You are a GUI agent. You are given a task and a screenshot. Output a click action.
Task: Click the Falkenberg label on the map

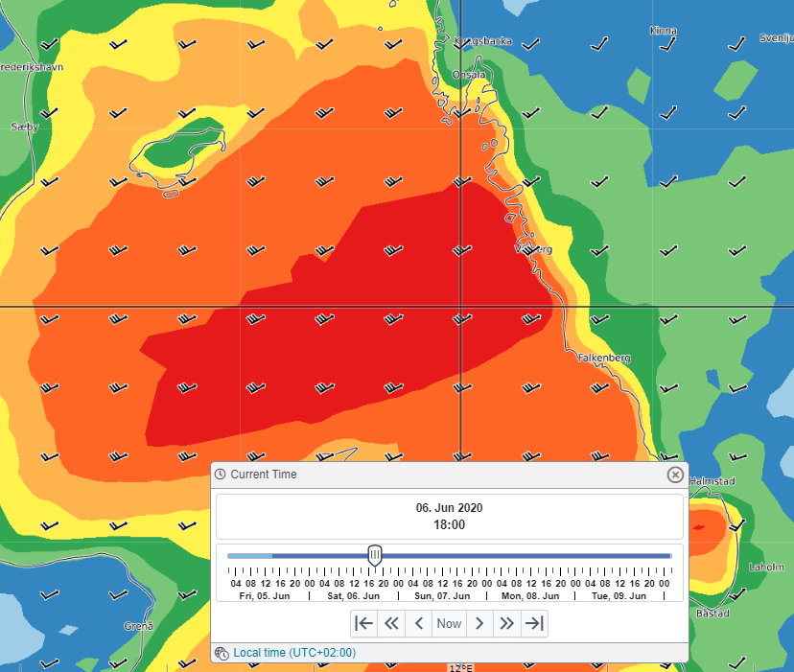pyautogui.click(x=604, y=358)
